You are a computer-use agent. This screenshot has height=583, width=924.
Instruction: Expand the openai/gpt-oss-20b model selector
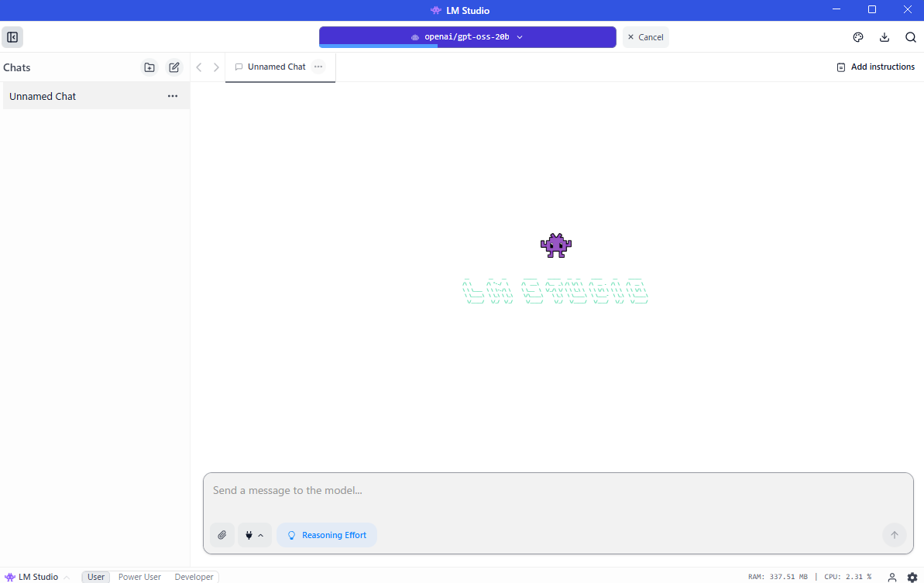[x=467, y=36]
